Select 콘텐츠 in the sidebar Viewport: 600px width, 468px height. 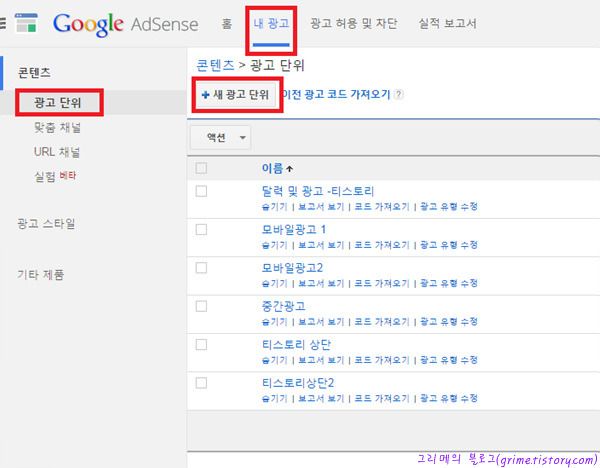[34, 72]
